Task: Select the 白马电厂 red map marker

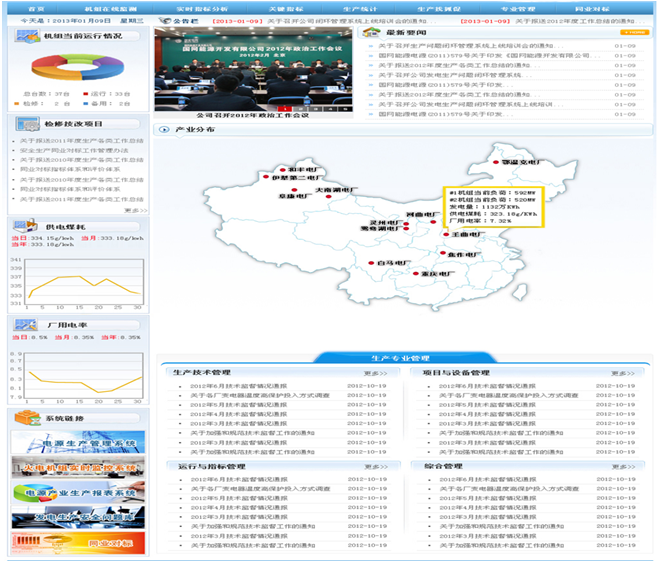Action: [371, 263]
